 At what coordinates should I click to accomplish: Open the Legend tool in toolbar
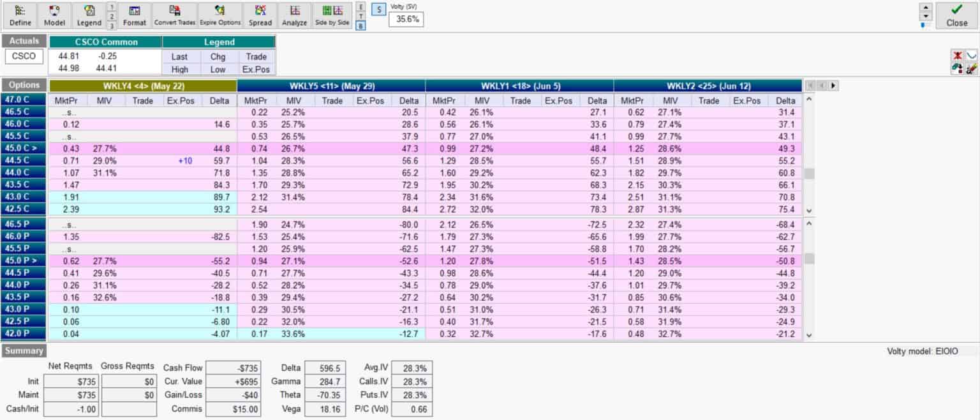pyautogui.click(x=89, y=15)
